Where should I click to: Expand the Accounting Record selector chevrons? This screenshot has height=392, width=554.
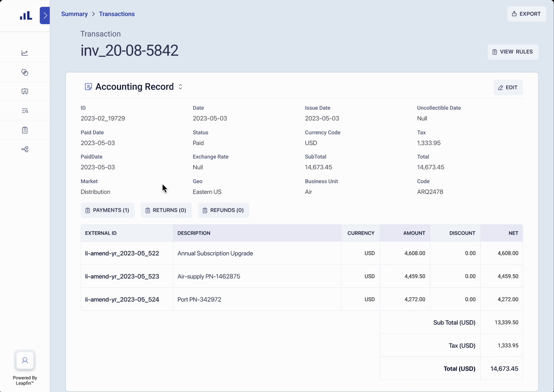click(x=180, y=87)
